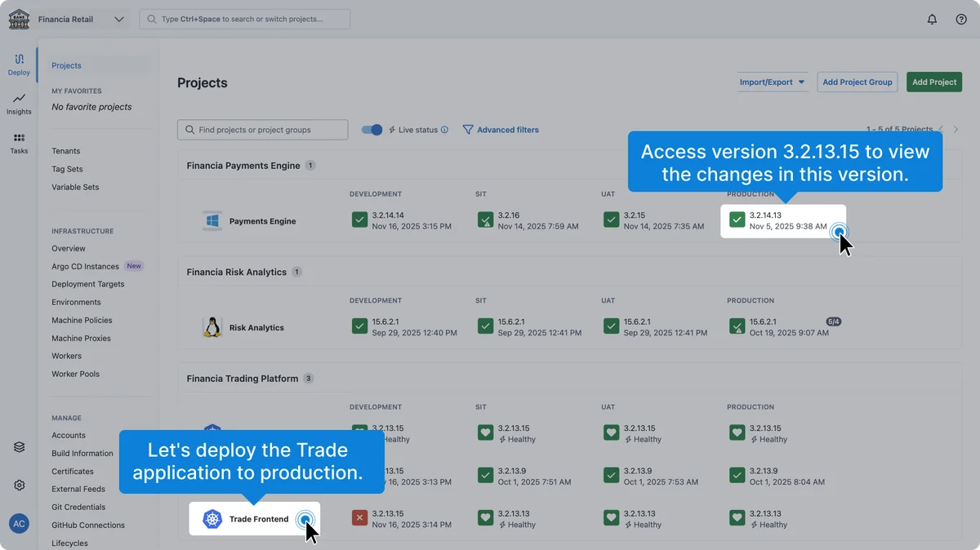Select Tenants in the sidebar menu
980x550 pixels.
(x=66, y=151)
